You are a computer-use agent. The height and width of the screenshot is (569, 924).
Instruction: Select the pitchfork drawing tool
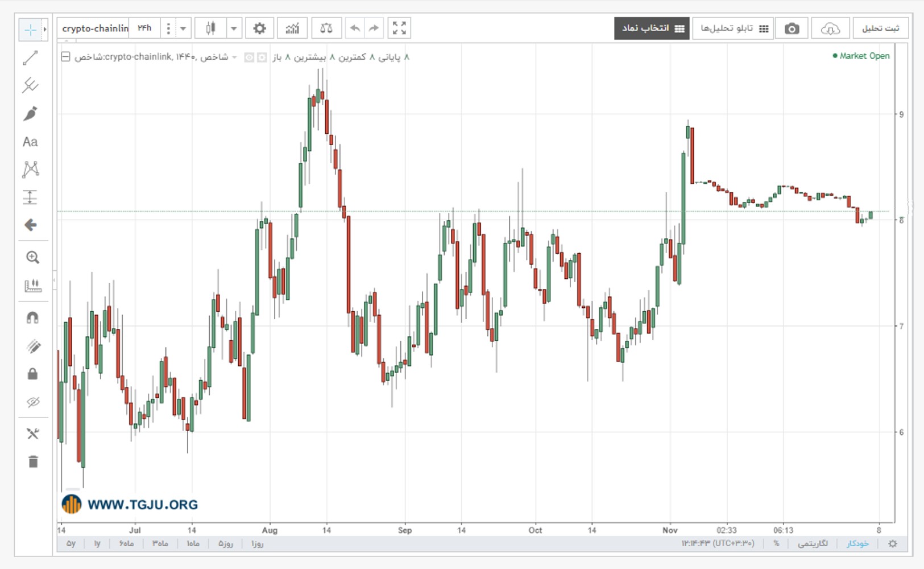tap(31, 85)
